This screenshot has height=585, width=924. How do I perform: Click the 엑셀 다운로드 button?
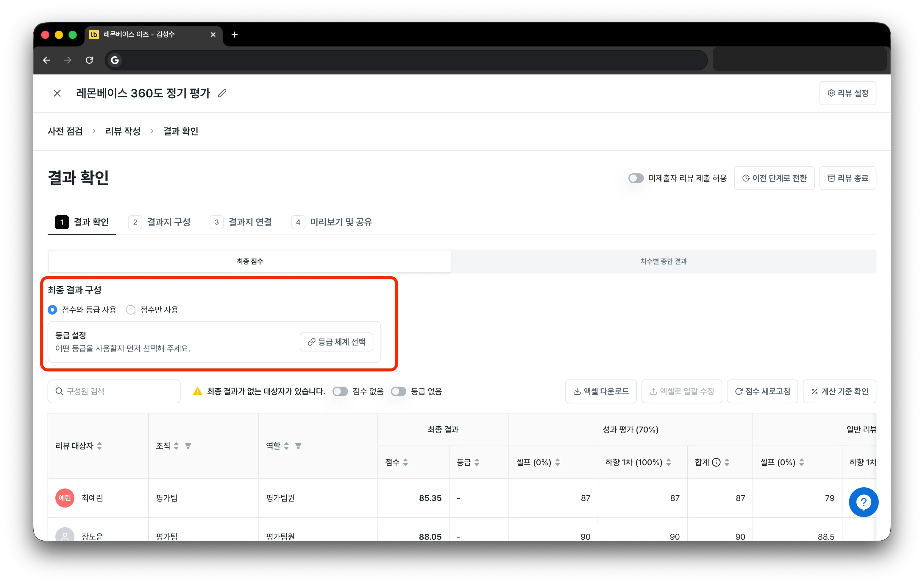tap(601, 391)
